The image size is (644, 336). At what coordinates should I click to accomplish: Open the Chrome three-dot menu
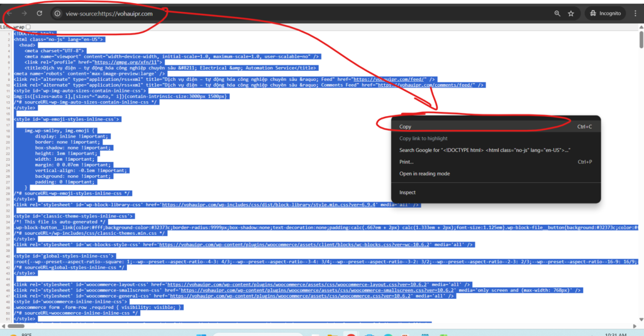pyautogui.click(x=635, y=13)
